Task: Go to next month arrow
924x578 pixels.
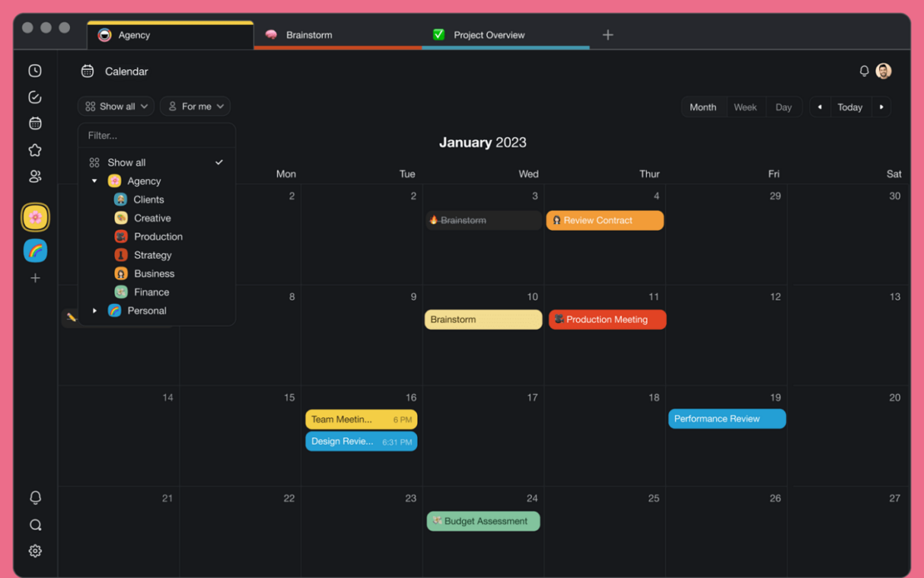Action: 882,107
